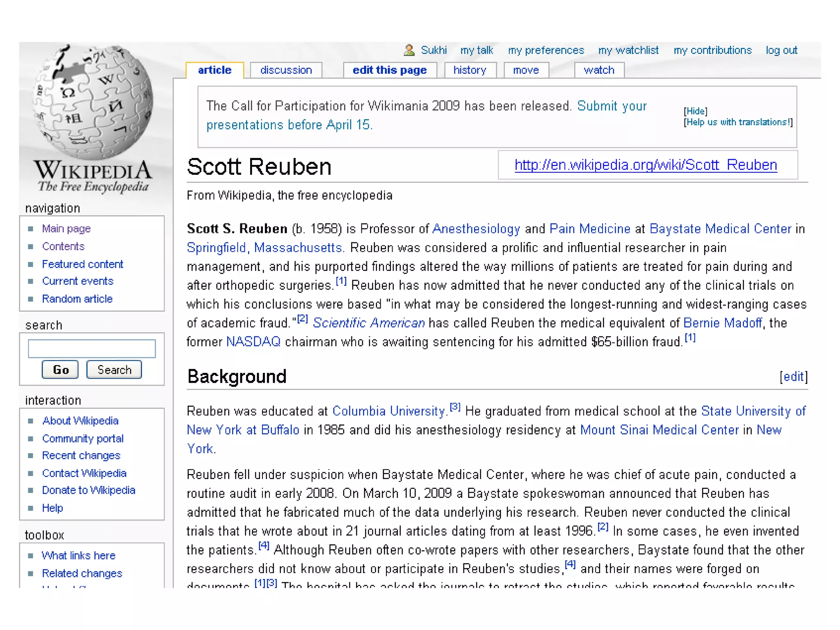Focus the sidebar search input box
The height and width of the screenshot is (630, 840).
pos(92,349)
